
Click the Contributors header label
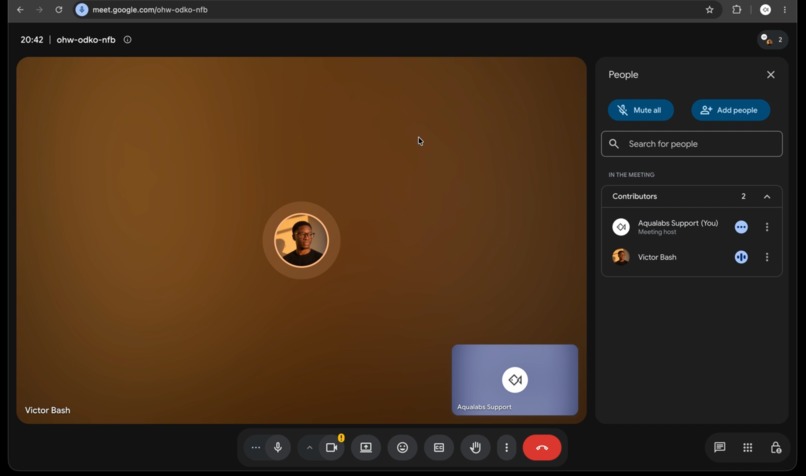click(634, 196)
